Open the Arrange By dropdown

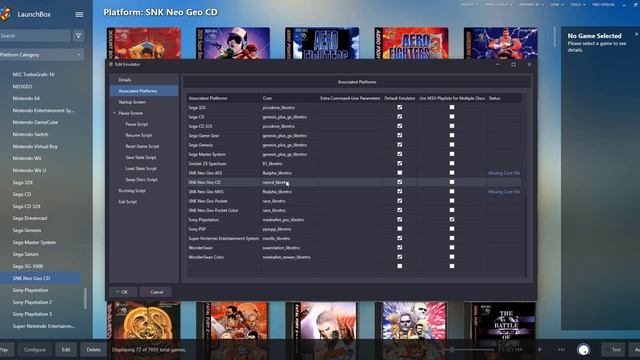pos(532,4)
